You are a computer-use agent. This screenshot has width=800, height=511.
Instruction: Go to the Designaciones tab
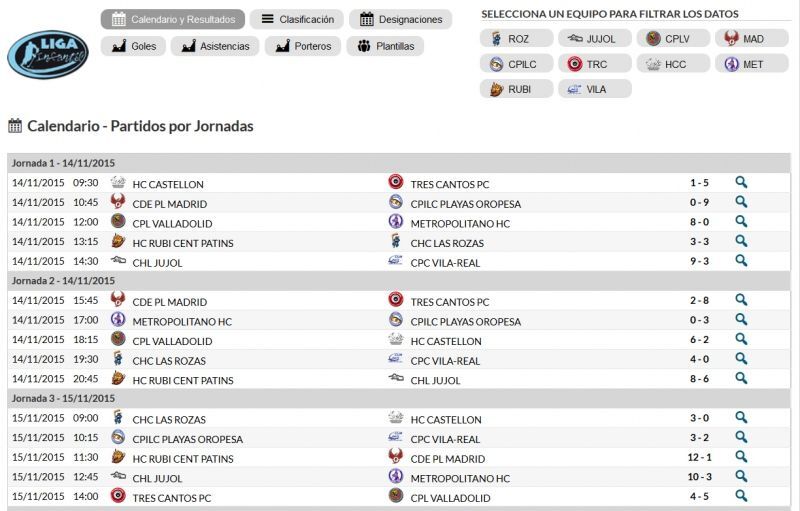pos(401,19)
